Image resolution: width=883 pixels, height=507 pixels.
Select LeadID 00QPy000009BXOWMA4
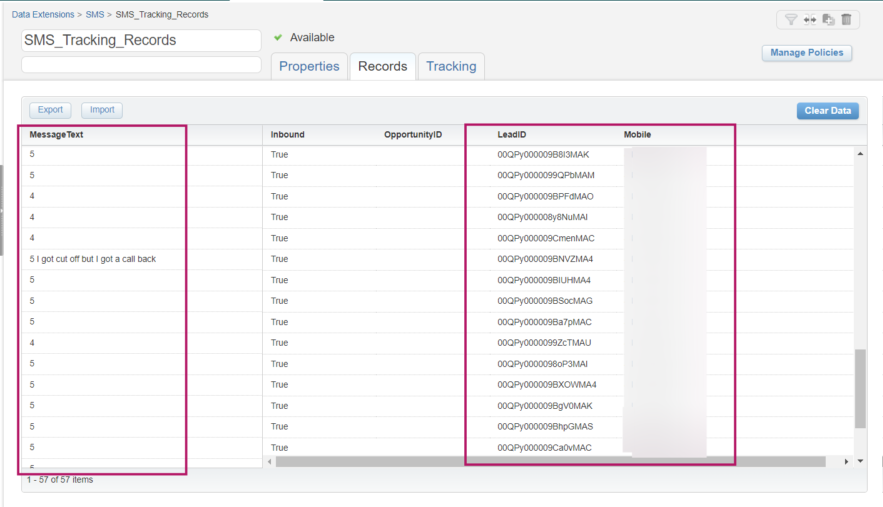click(547, 385)
